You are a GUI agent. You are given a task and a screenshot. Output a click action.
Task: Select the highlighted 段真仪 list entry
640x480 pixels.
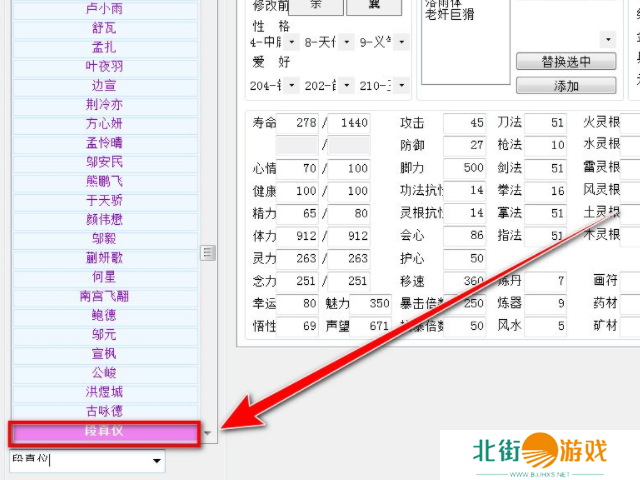[104, 432]
